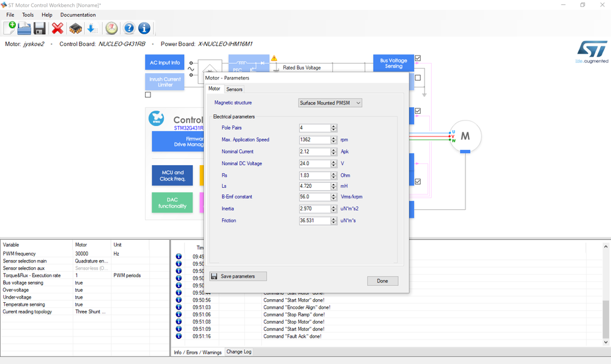
Task: Click the log panel scrollbar down arrow
Action: (x=605, y=342)
